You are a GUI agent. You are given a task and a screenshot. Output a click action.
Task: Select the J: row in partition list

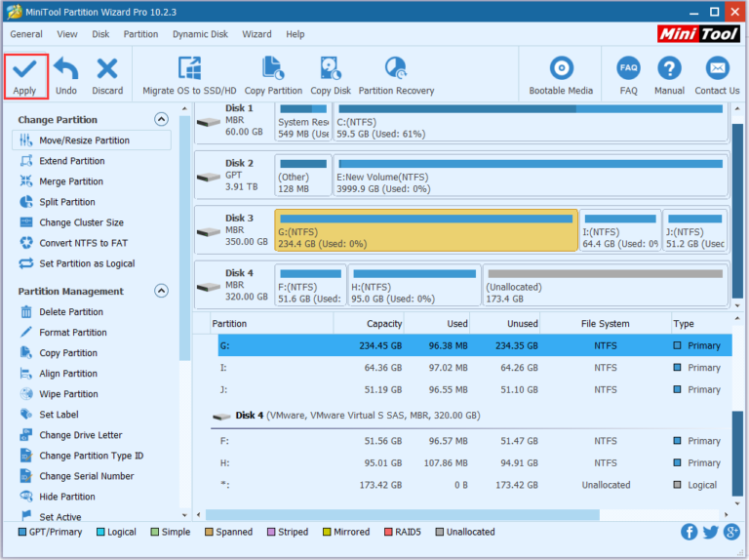475,390
